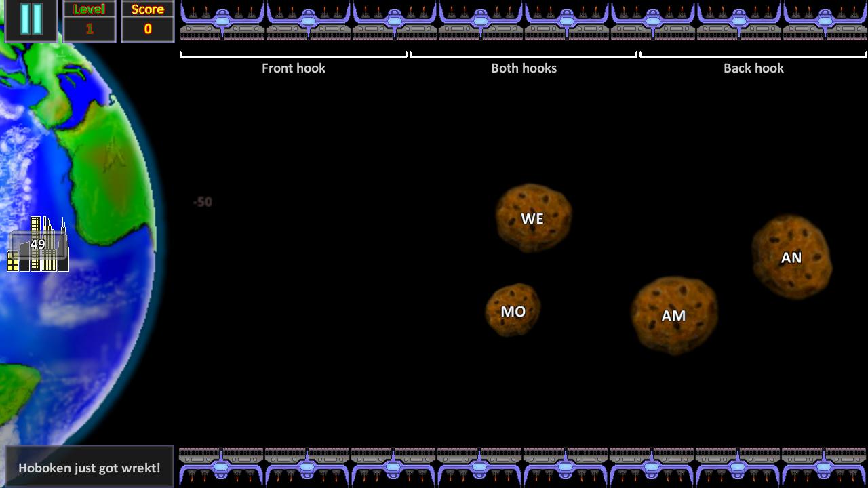The width and height of the screenshot is (868, 488).
Task: Click the Level indicator panel
Action: pyautogui.click(x=90, y=21)
